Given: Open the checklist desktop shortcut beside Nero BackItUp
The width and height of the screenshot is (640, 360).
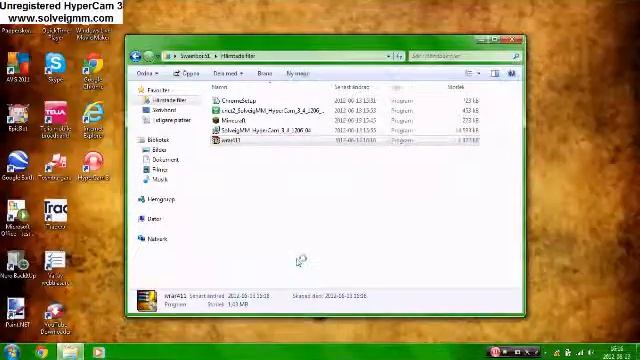Looking at the screenshot, I should 56,268.
